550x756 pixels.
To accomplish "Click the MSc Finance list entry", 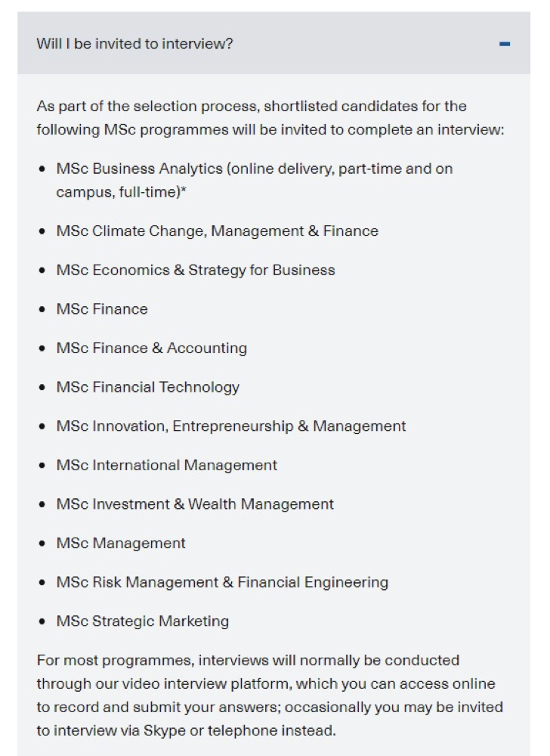I will point(102,309).
